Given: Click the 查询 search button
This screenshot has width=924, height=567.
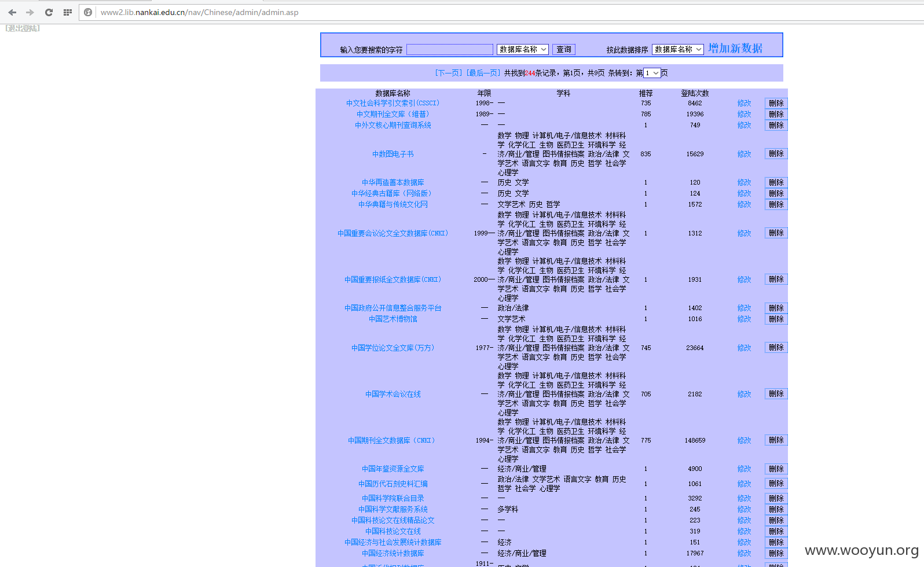Looking at the screenshot, I should tap(564, 50).
